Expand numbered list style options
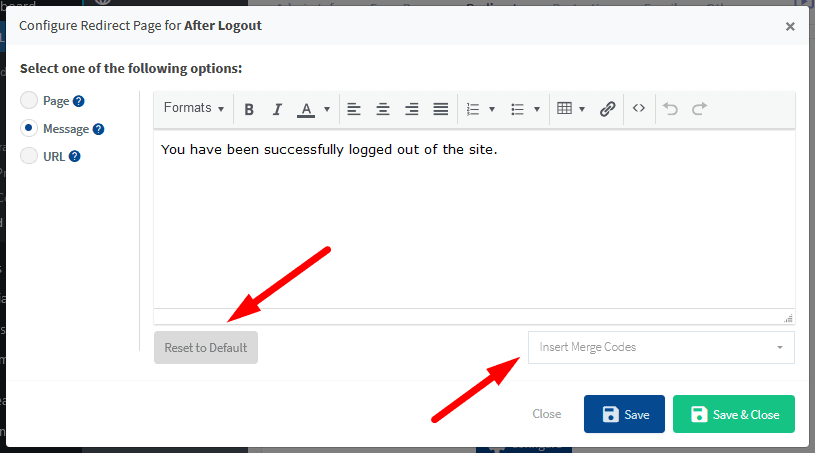The height and width of the screenshot is (453, 815). [492, 109]
